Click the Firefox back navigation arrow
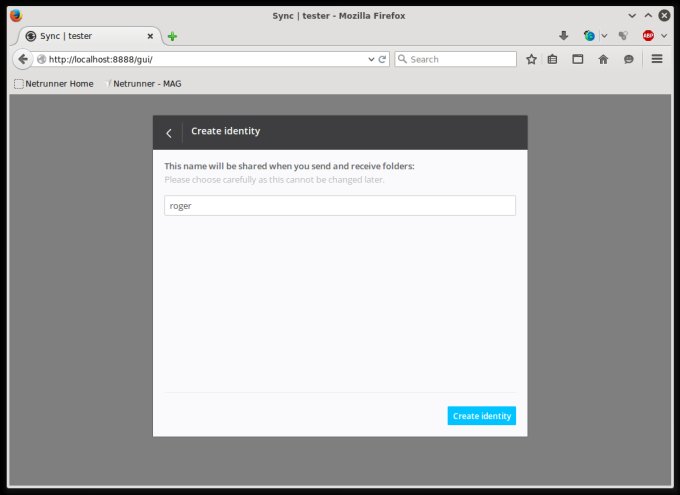Image resolution: width=680 pixels, height=495 pixels. pyautogui.click(x=23, y=59)
